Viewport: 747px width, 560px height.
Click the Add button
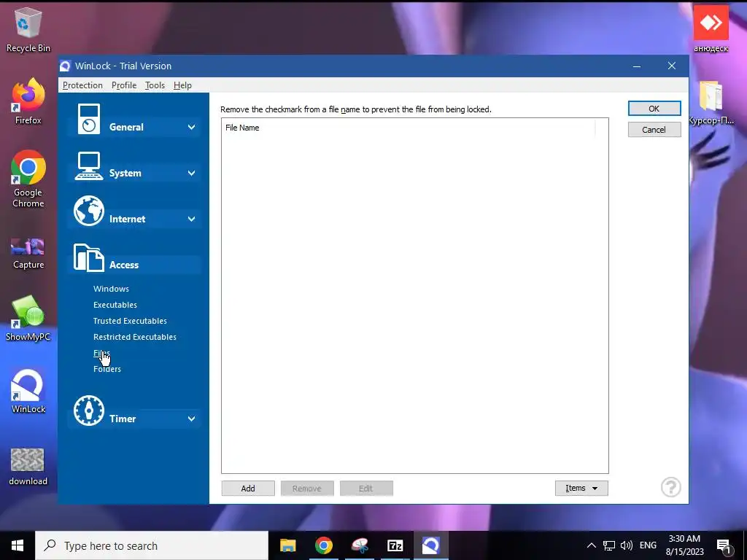click(x=248, y=488)
